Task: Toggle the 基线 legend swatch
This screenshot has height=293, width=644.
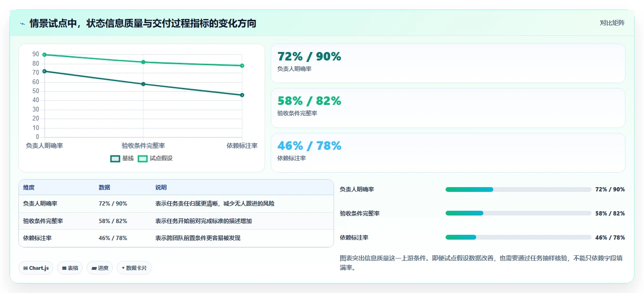Action: [x=115, y=159]
